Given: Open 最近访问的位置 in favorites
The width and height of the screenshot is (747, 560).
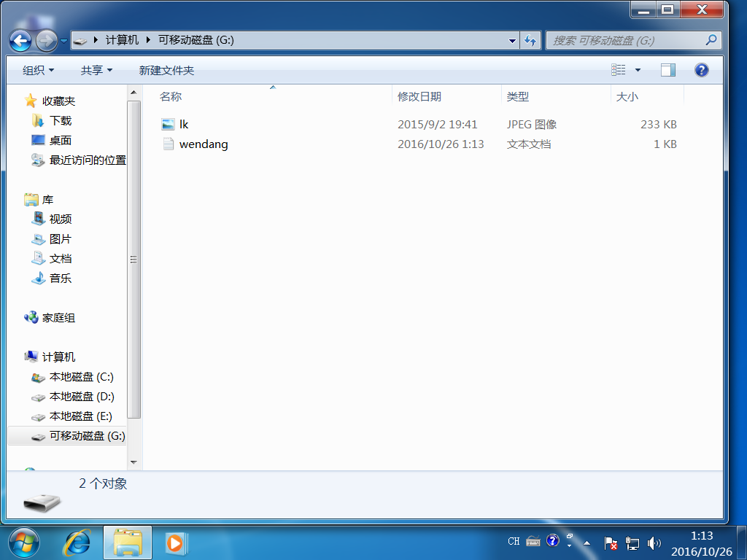Looking at the screenshot, I should click(88, 160).
